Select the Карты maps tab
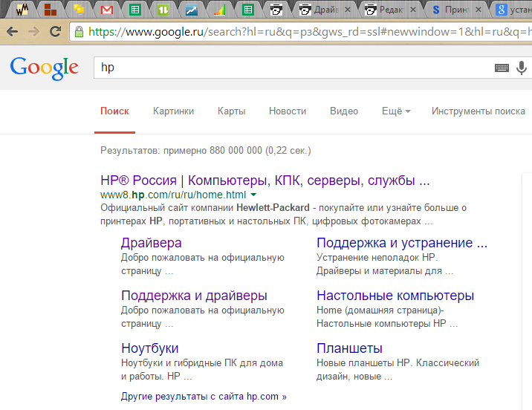 pyautogui.click(x=231, y=111)
